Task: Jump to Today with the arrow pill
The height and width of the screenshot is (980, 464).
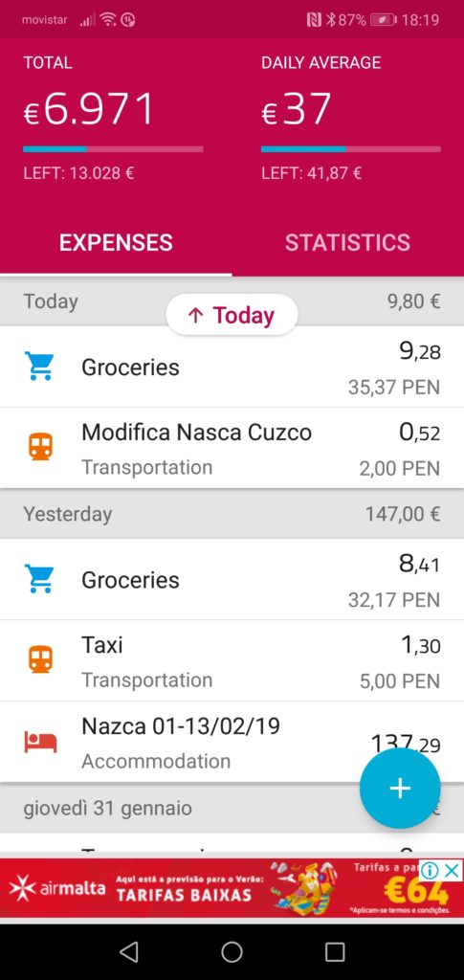Action: (232, 315)
